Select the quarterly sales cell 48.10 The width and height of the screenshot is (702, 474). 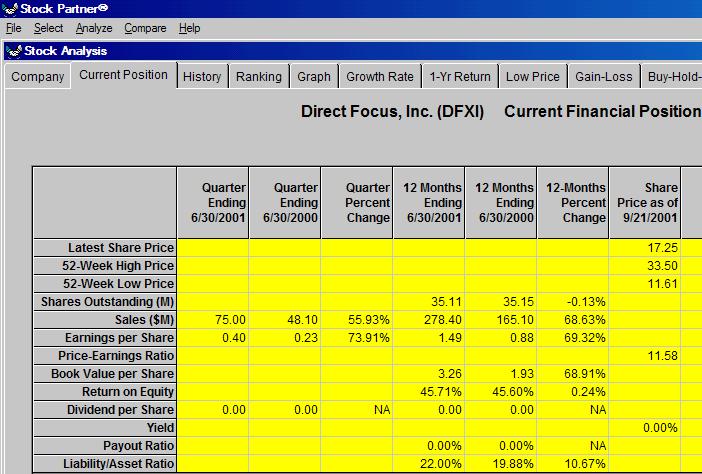coord(285,320)
